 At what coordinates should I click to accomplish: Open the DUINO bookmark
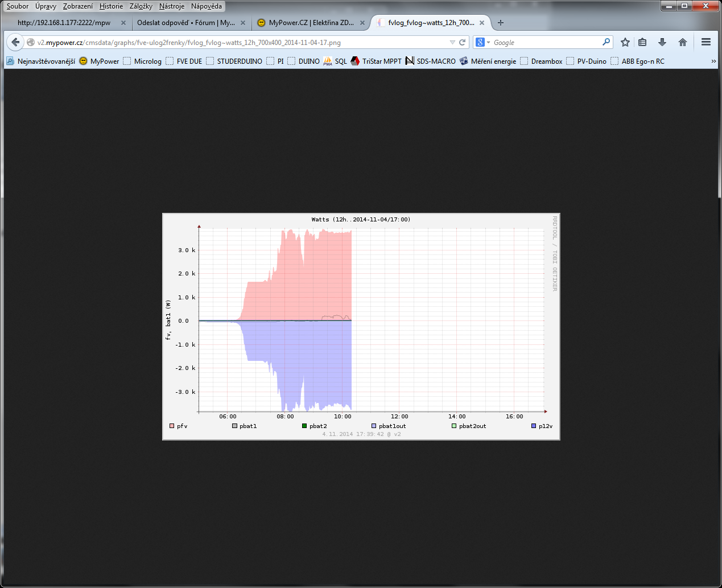coord(303,61)
